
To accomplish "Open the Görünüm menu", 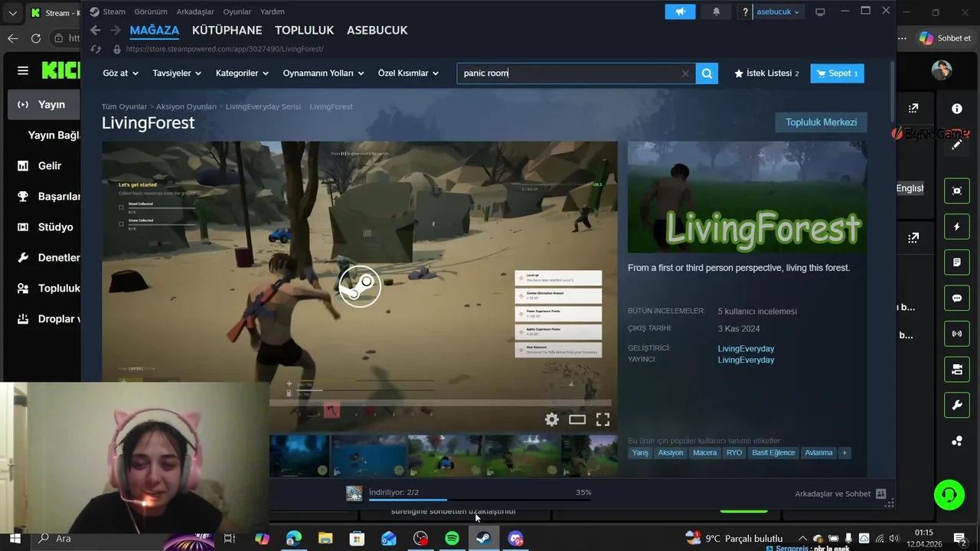I will [151, 11].
